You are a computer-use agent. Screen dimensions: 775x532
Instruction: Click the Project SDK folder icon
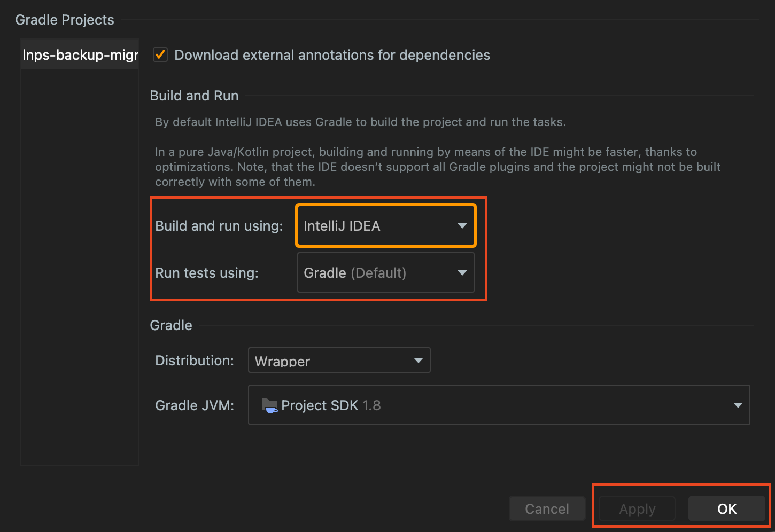point(269,406)
